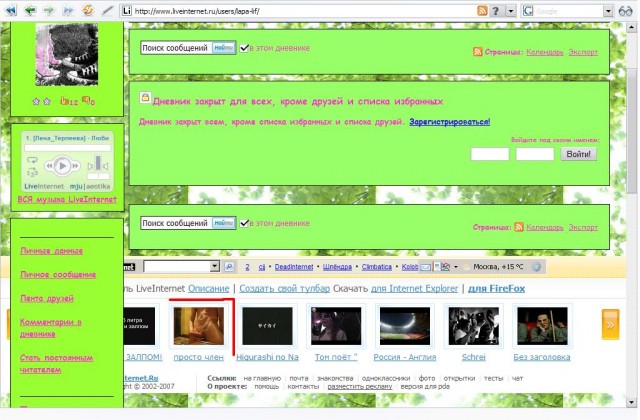Click the binoculars find icon
The height and width of the screenshot is (420, 640).
(625, 11)
